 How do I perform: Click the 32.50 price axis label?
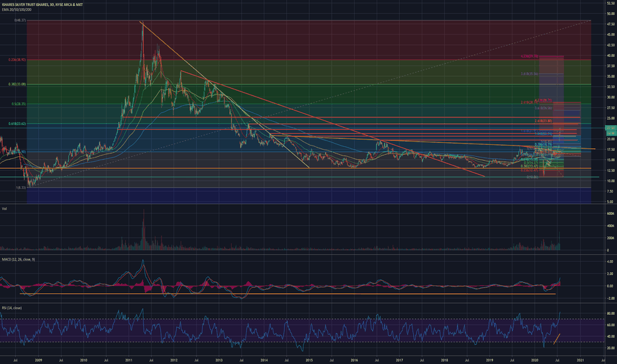pyautogui.click(x=610, y=87)
